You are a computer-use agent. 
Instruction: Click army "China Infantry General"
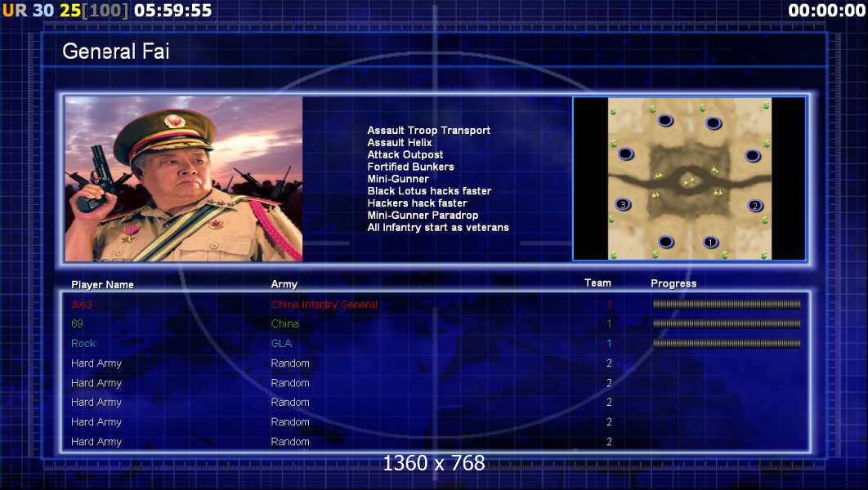(324, 305)
